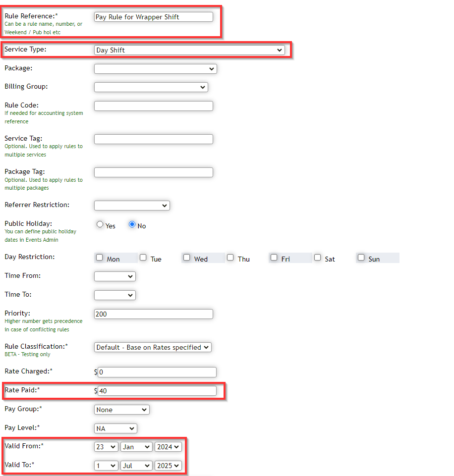Edit the Priority value of 200

153,314
